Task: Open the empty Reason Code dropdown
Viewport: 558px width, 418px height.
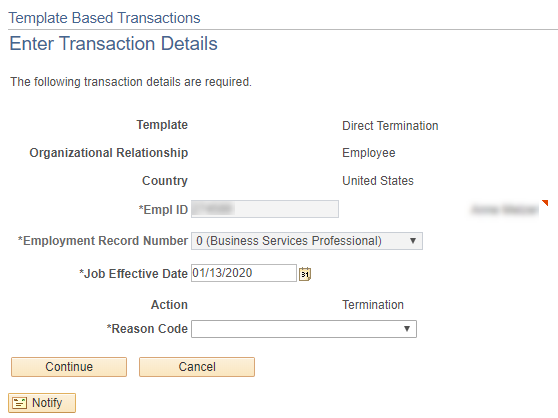Action: click(x=304, y=329)
